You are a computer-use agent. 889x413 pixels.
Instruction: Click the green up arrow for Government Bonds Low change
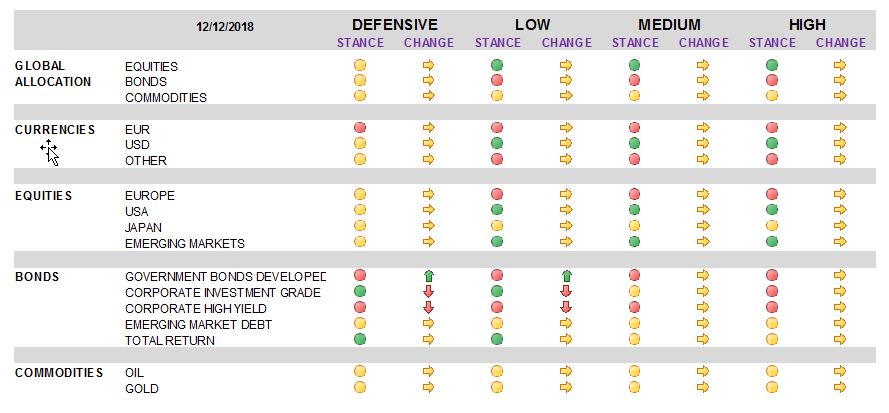coord(566,276)
